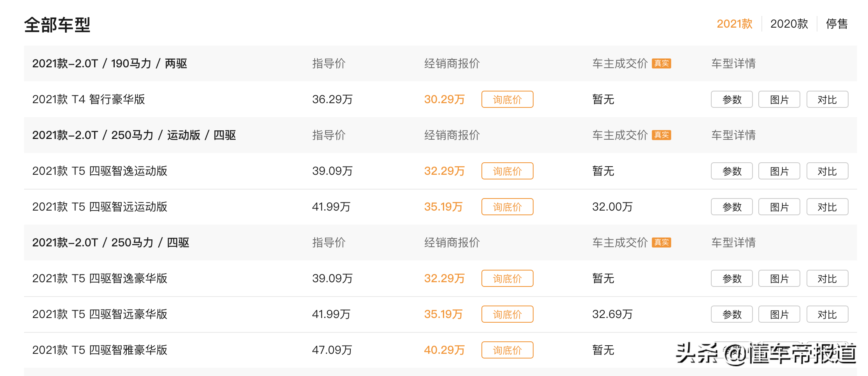
Task: Click 询底价 for T5 四驱智远运动版
Action: [x=507, y=207]
